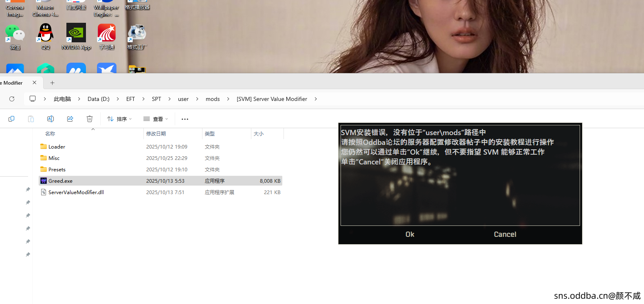This screenshot has height=304, width=644.
Task: Click the share icon in toolbar
Action: pyautogui.click(x=70, y=119)
